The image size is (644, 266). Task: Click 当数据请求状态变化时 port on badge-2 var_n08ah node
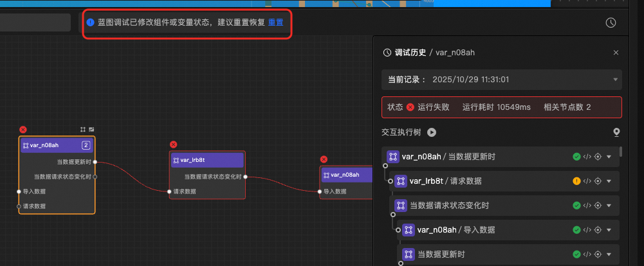(95, 177)
